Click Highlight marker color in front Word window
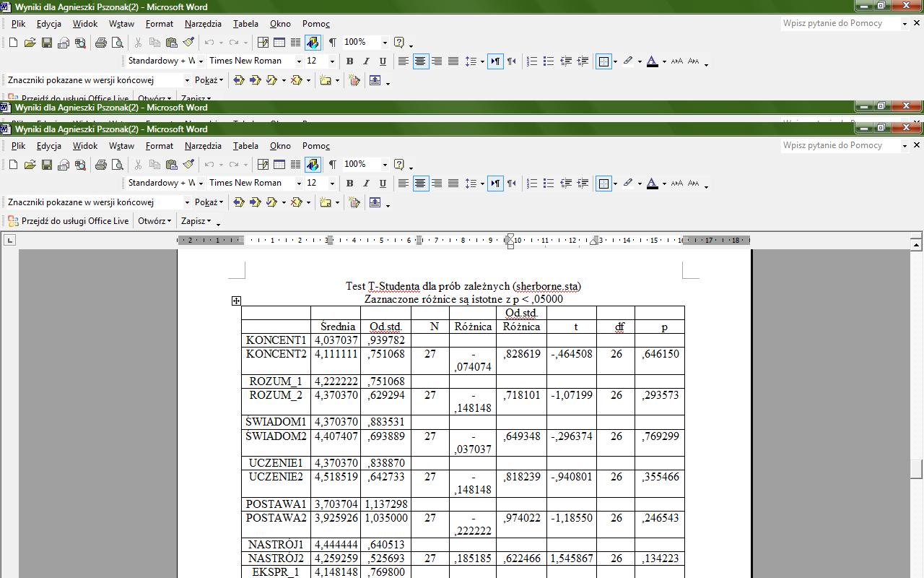Viewport: 924px width, 578px height. [x=628, y=184]
